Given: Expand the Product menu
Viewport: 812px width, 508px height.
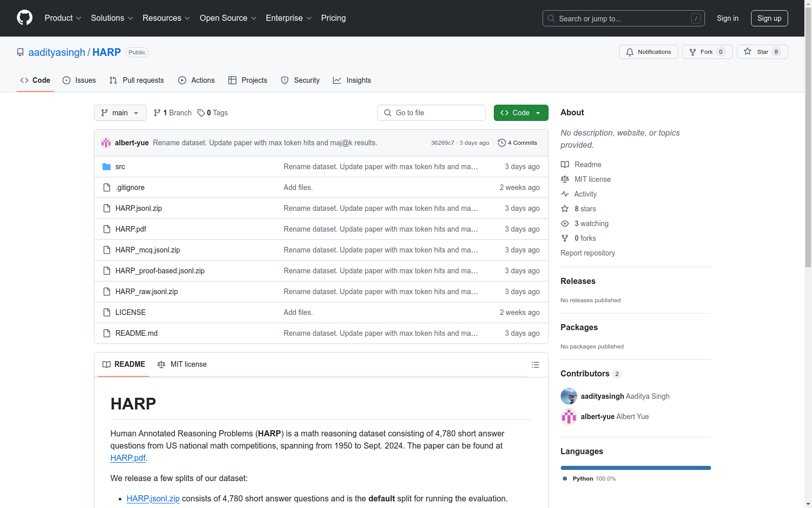Looking at the screenshot, I should point(63,18).
